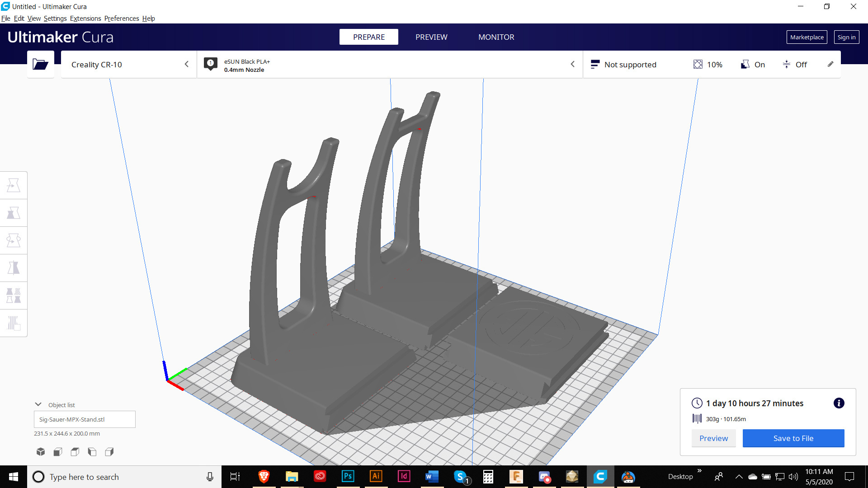
Task: Click the print time clock icon
Action: pyautogui.click(x=697, y=403)
